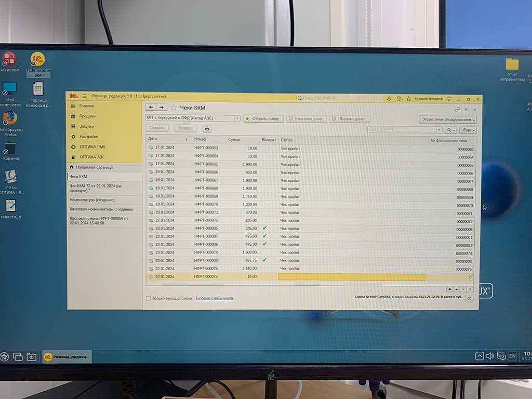This screenshot has height=399, width=532.
Task: Add Чеки ККМ to favorites star
Action: tap(174, 108)
